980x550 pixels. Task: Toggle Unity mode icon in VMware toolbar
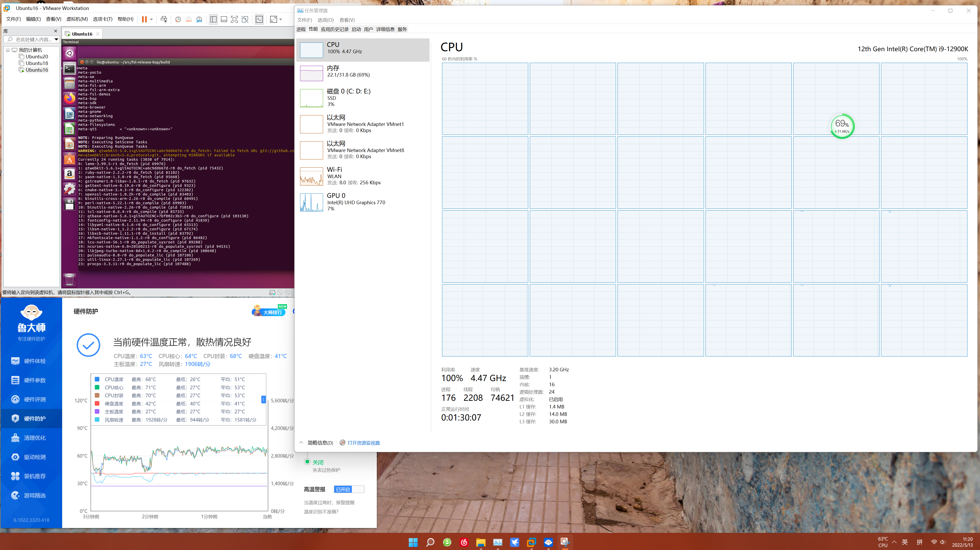pyautogui.click(x=245, y=19)
